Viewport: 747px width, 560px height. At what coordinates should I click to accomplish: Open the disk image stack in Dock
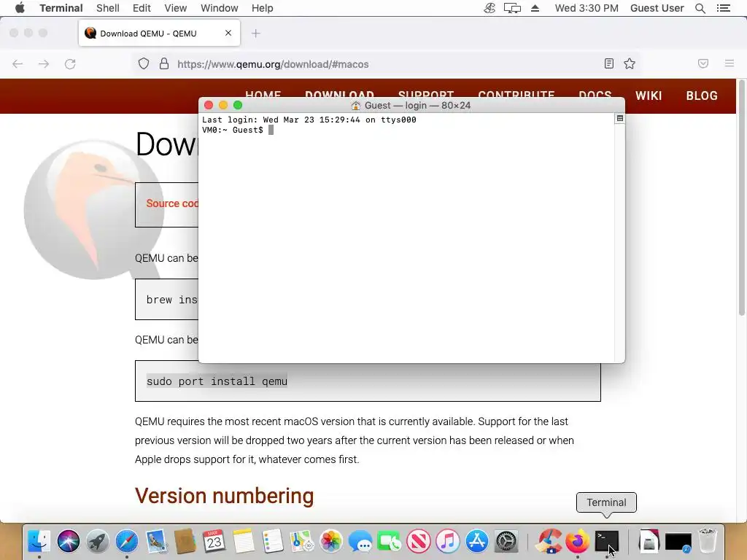coord(649,542)
